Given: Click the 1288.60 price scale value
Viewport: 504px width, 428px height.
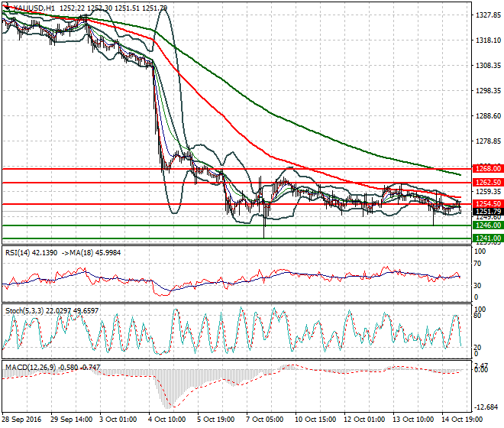Looking at the screenshot, I should (x=488, y=116).
